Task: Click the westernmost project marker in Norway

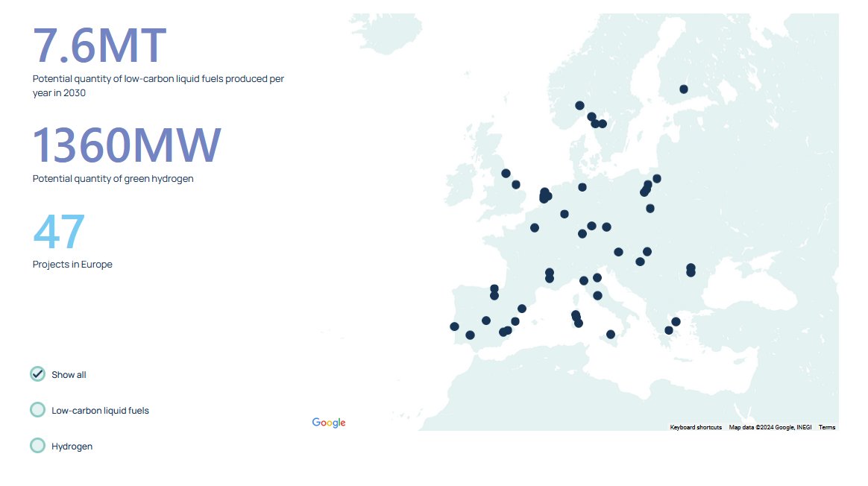Action: 579,105
